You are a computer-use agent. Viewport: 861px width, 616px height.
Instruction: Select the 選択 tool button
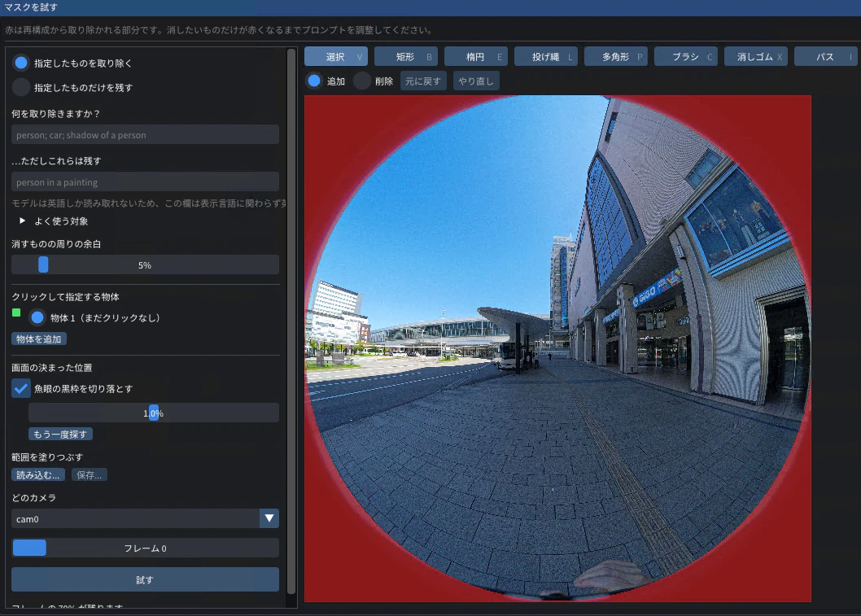click(336, 56)
